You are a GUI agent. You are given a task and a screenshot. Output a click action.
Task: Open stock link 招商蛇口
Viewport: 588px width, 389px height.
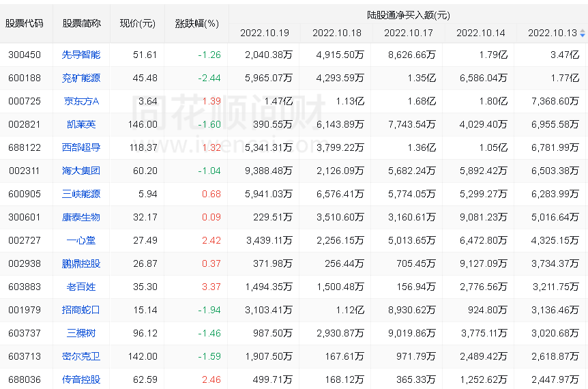81,310
